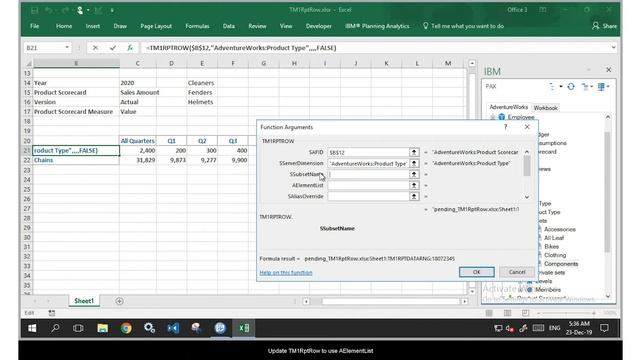The height and width of the screenshot is (360, 640).
Task: Open the Developer ribbon tab
Action: (318, 26)
